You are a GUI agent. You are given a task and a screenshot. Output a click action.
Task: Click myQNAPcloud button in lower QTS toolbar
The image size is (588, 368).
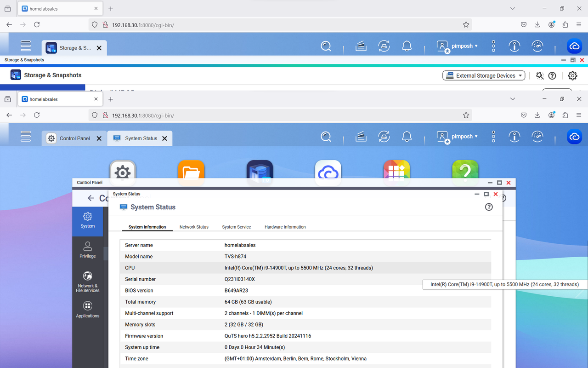tap(574, 137)
